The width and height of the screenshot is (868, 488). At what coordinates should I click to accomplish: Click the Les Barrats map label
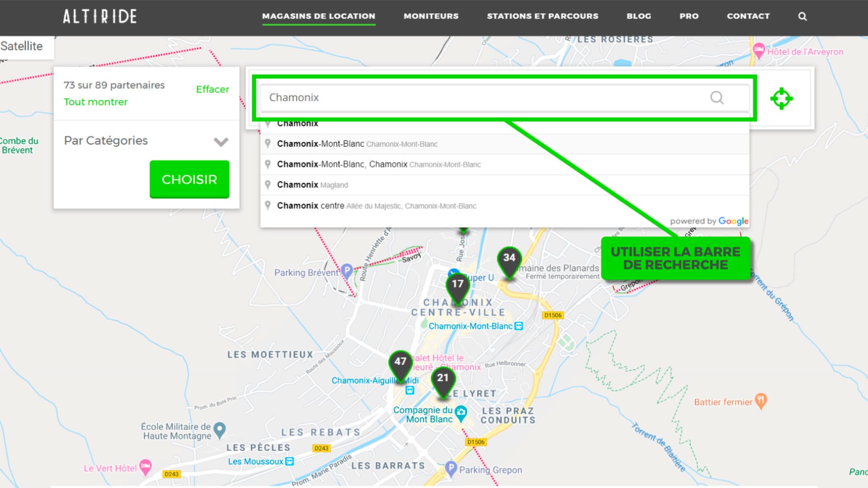[x=388, y=466]
